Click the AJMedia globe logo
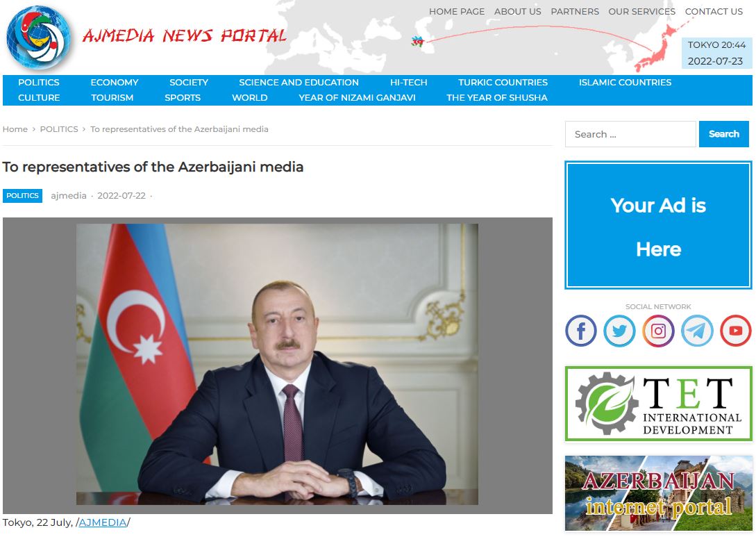756x537 pixels. coord(39,38)
